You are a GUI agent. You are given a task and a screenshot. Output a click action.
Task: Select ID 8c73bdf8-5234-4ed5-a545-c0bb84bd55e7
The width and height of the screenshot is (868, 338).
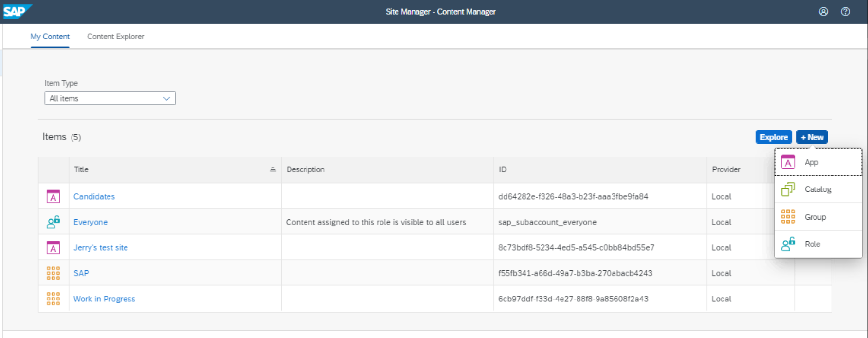click(x=576, y=247)
